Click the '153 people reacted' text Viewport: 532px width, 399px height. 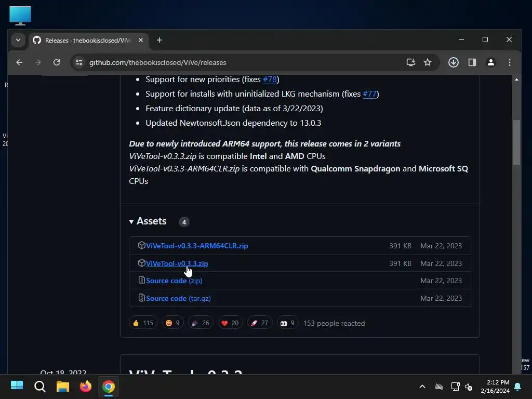tap(334, 323)
